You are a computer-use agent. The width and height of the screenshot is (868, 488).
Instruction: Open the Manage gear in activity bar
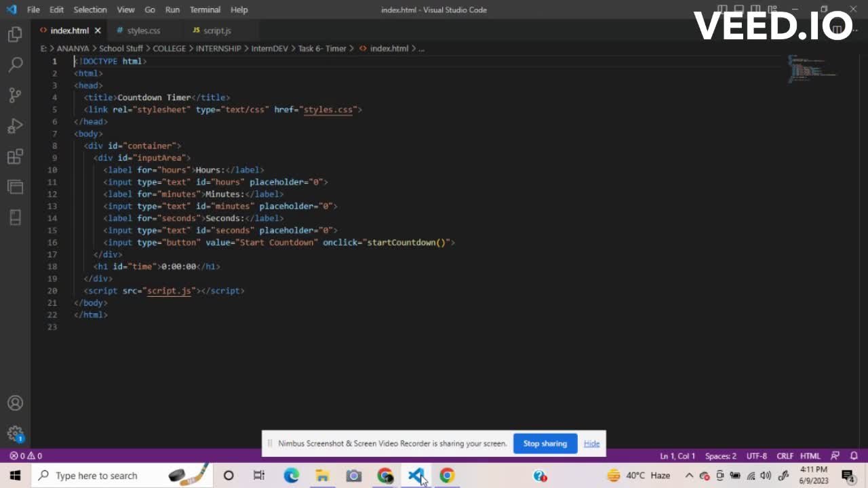(x=15, y=434)
